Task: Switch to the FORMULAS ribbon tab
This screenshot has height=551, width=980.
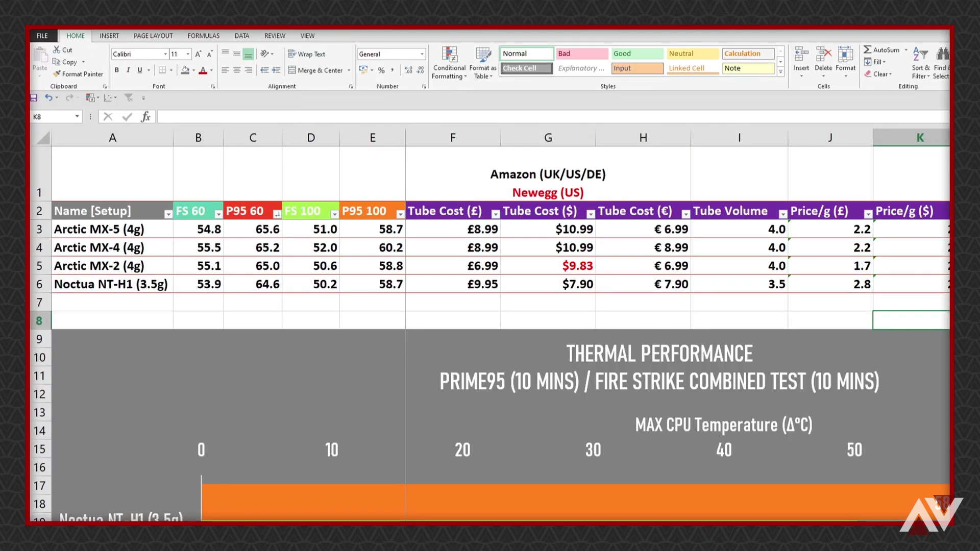Action: tap(203, 36)
